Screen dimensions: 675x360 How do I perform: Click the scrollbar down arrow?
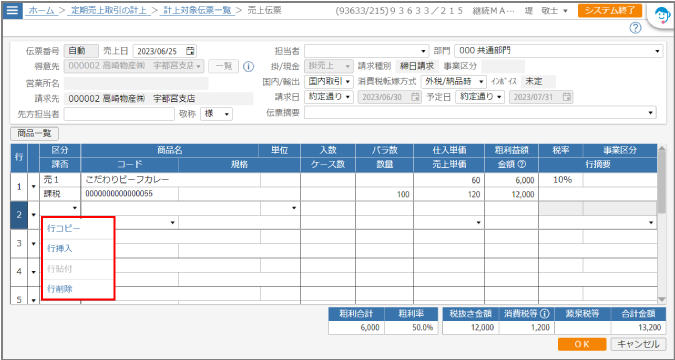click(662, 300)
